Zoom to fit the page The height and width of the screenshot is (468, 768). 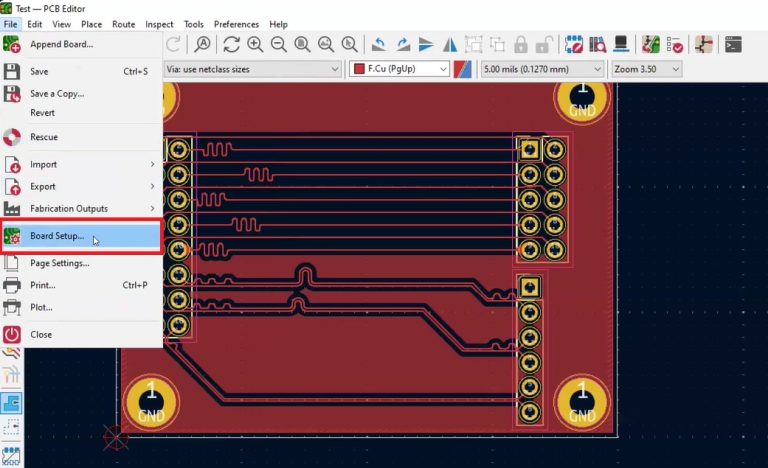302,45
